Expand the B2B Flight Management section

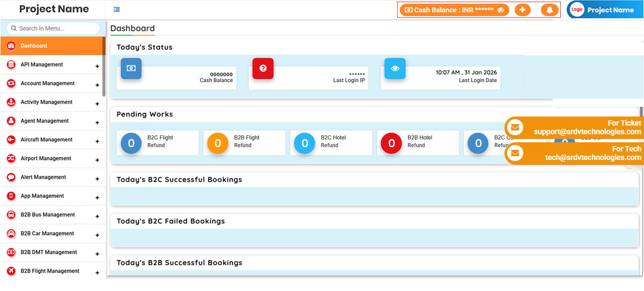[97, 273]
